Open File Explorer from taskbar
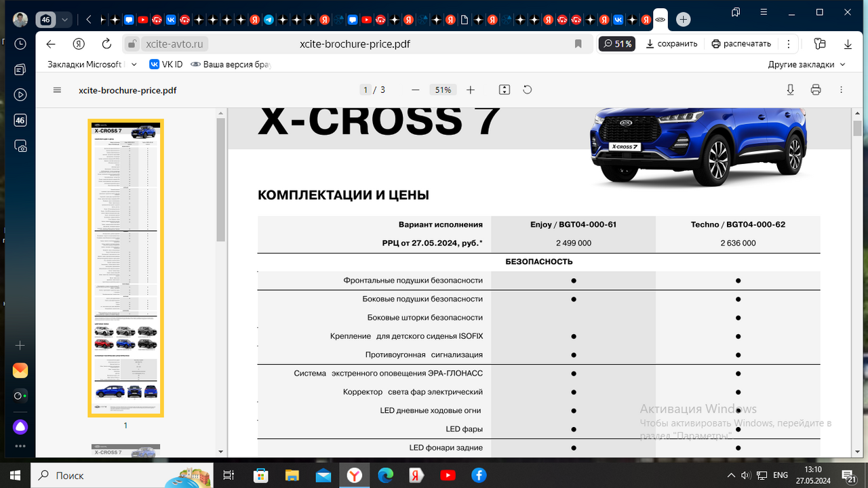 (292, 475)
